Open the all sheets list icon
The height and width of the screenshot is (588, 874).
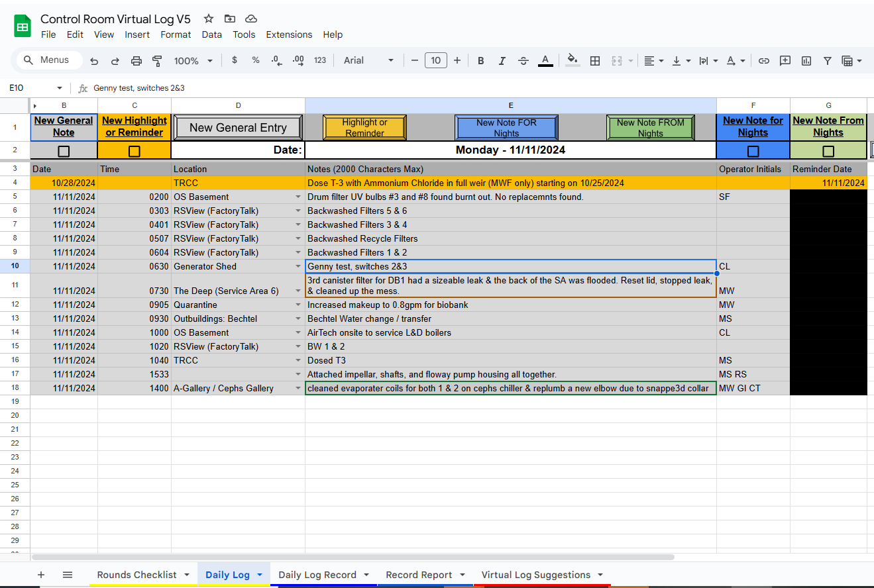[x=68, y=575]
